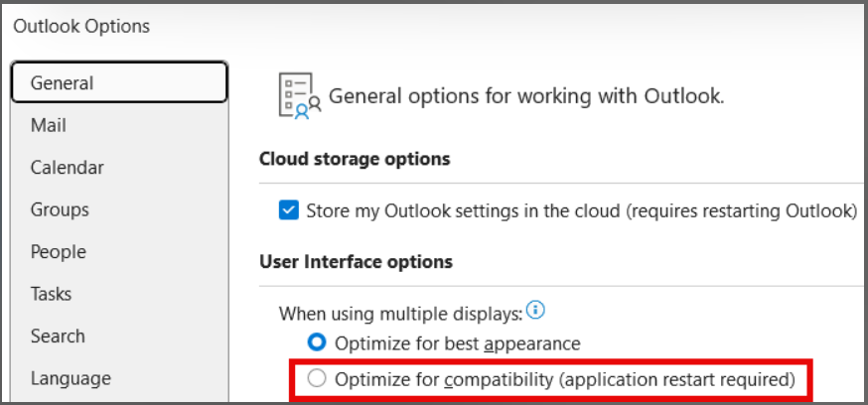Select the People category
The height and width of the screenshot is (405, 868).
(58, 251)
